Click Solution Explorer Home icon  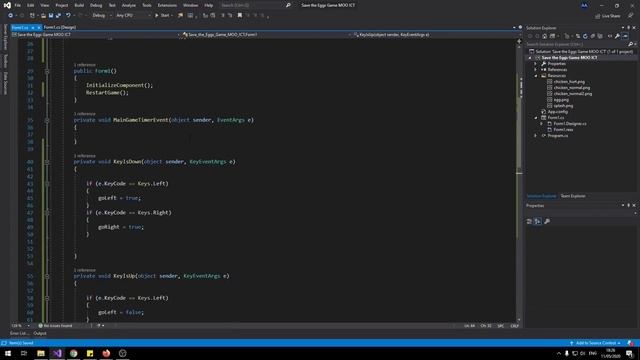pos(544,36)
